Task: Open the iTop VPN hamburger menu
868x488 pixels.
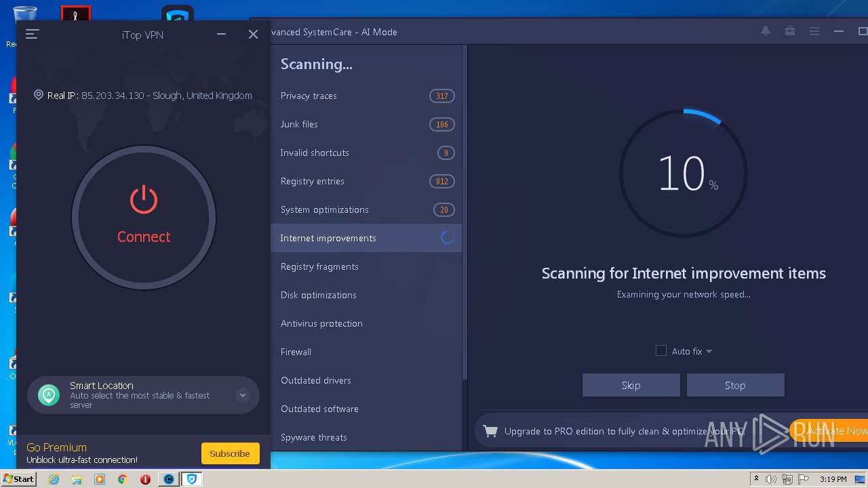Action: [32, 34]
